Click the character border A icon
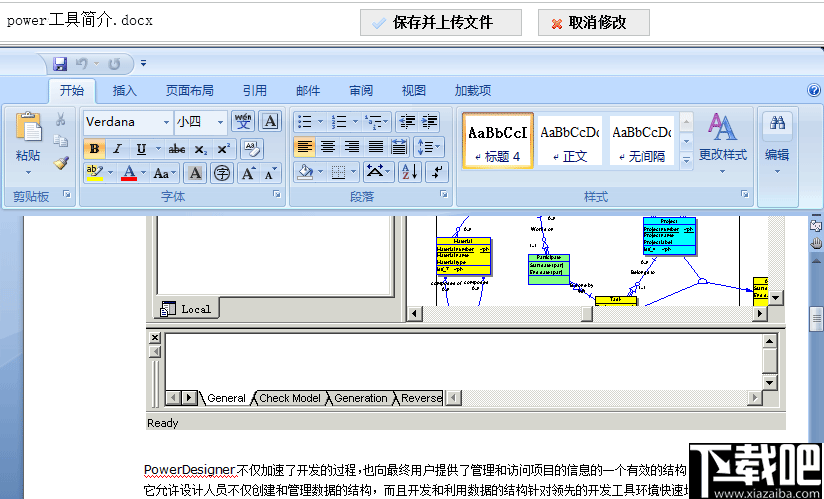Screen dimensions: 824x499 point(270,121)
